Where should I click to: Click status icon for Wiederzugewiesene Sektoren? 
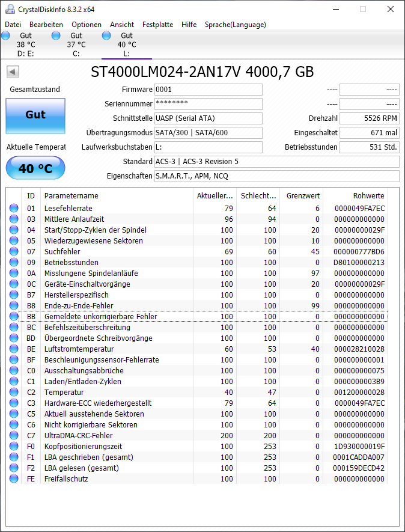pyautogui.click(x=14, y=241)
